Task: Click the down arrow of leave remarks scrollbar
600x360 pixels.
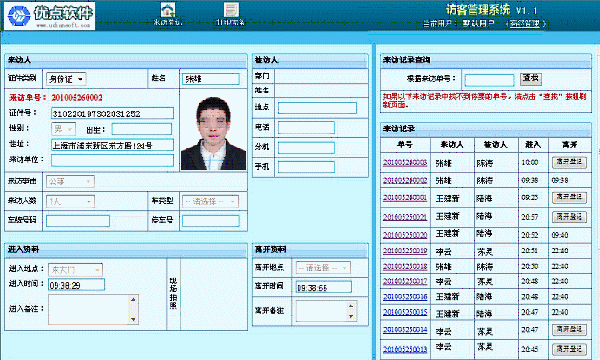Action: pyautogui.click(x=351, y=316)
